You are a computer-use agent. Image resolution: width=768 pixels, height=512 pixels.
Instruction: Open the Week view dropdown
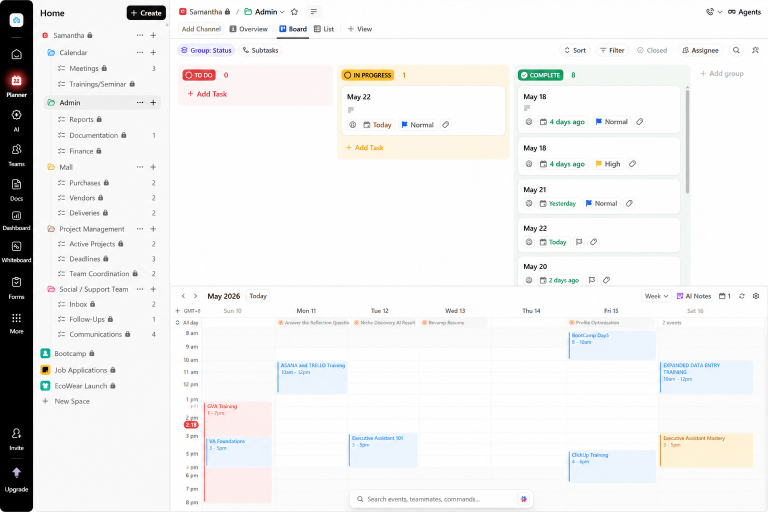click(656, 296)
